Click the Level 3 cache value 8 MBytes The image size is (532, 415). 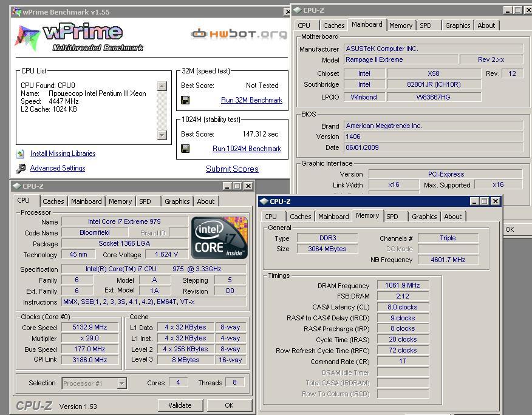[186, 360]
